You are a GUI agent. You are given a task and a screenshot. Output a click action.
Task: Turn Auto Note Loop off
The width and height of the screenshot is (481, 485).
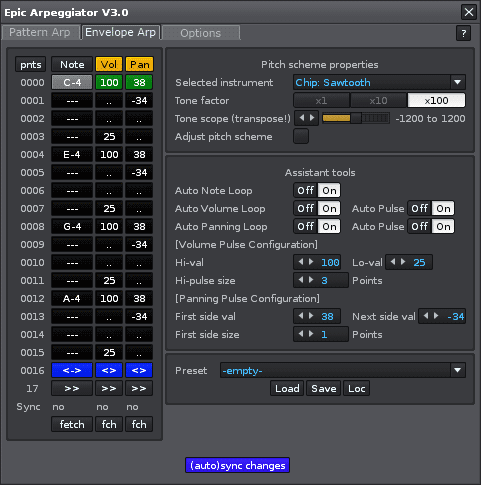305,190
